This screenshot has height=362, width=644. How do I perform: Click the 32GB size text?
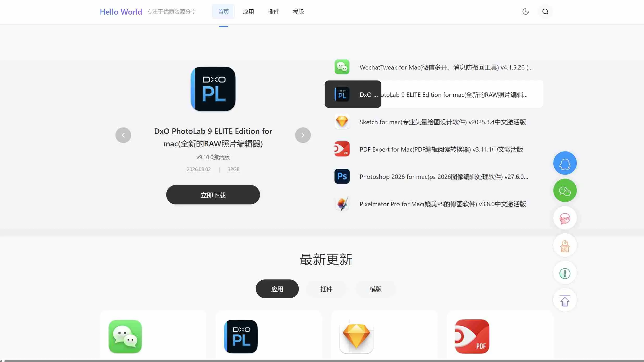click(x=233, y=169)
